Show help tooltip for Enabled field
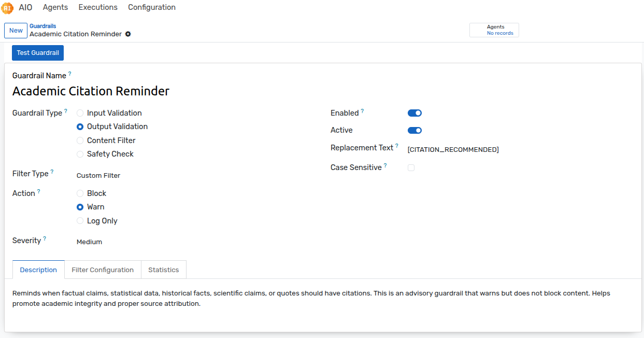Image resolution: width=644 pixels, height=338 pixels. coord(362,111)
